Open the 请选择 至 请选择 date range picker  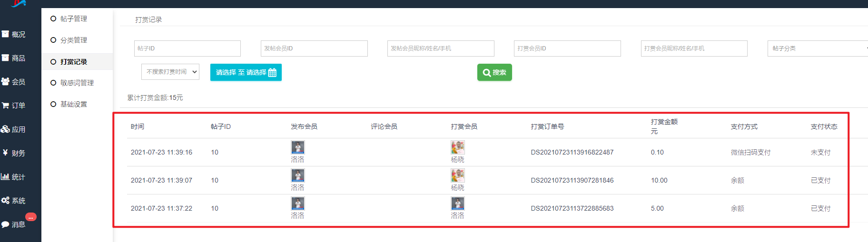[246, 72]
